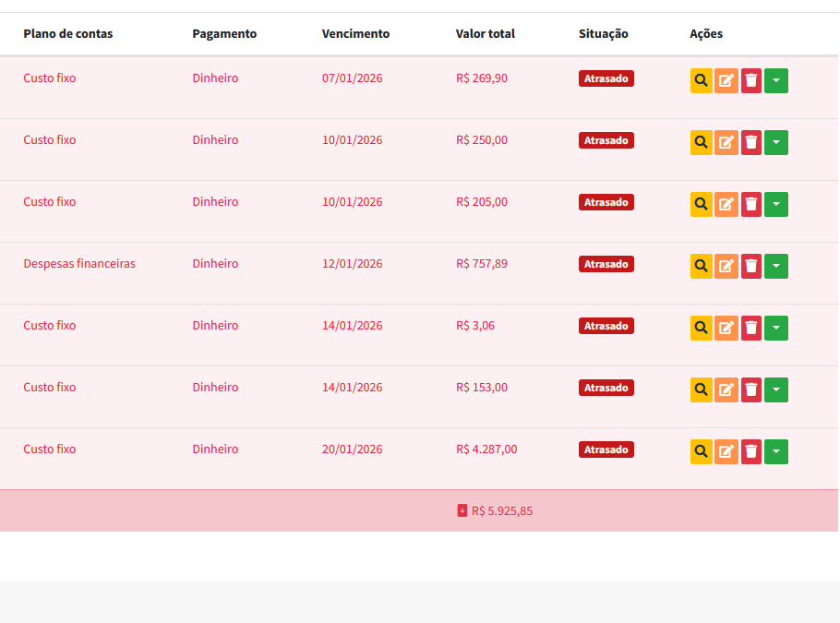Select the Despesas financeiras account text
The height and width of the screenshot is (623, 840).
click(79, 264)
